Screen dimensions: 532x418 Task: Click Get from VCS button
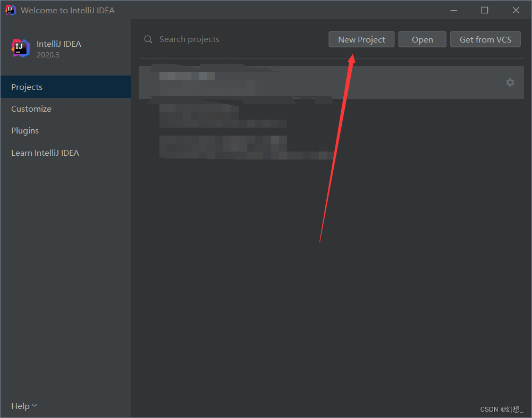tap(485, 39)
